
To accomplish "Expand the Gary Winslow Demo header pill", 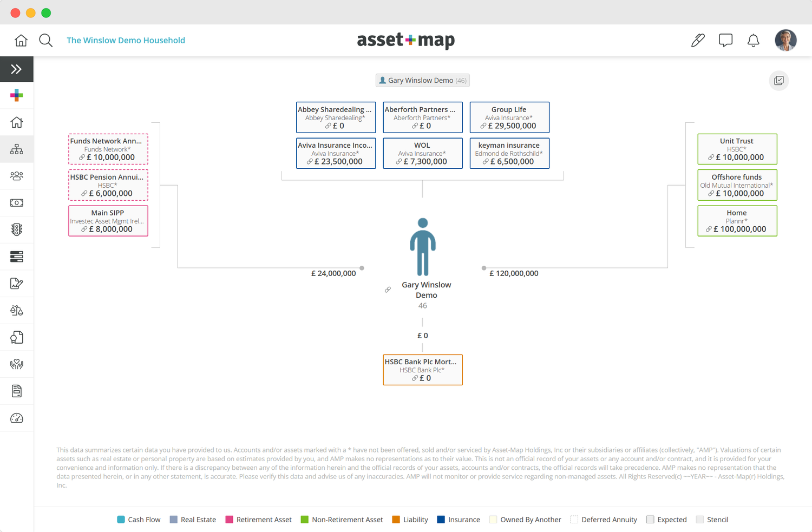I will coord(422,80).
